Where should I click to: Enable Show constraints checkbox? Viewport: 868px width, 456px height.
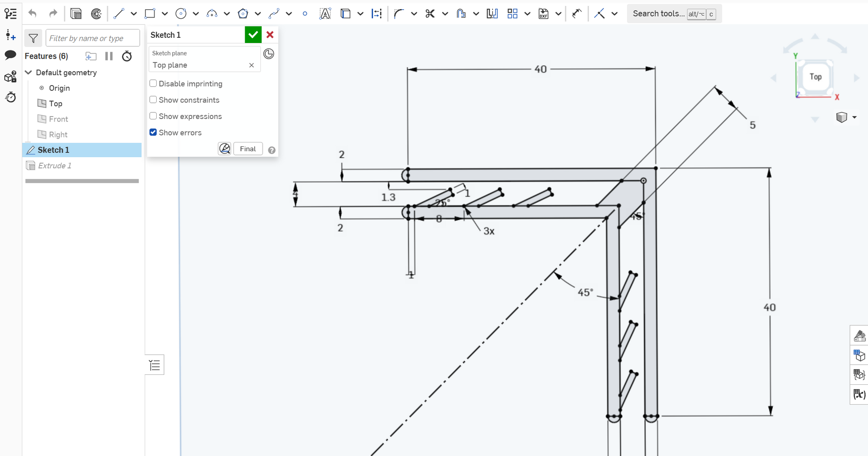[x=153, y=100]
